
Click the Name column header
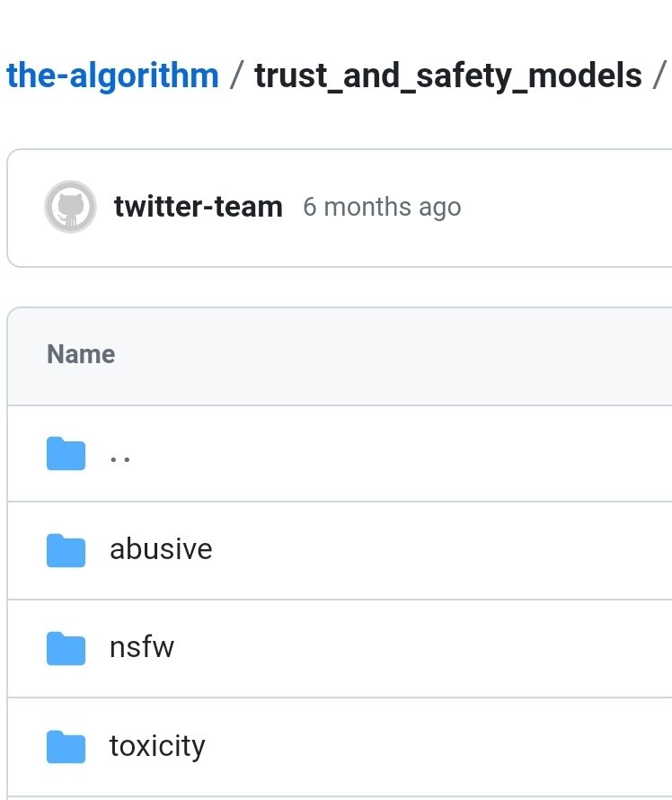[x=81, y=354]
